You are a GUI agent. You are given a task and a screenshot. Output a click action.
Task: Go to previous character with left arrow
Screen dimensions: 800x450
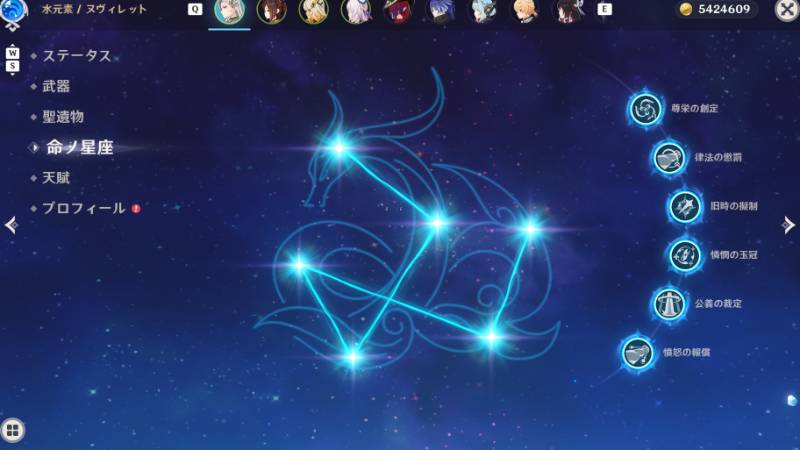(11, 224)
